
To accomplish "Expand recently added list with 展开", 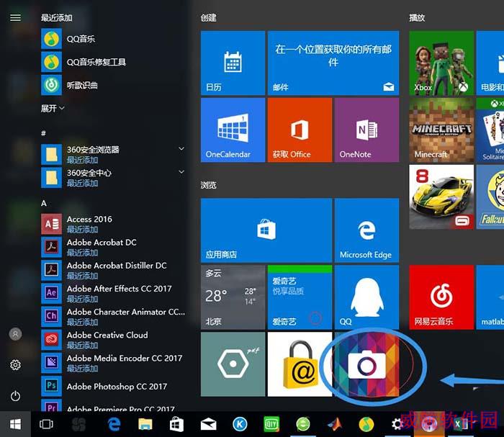I will (x=53, y=108).
